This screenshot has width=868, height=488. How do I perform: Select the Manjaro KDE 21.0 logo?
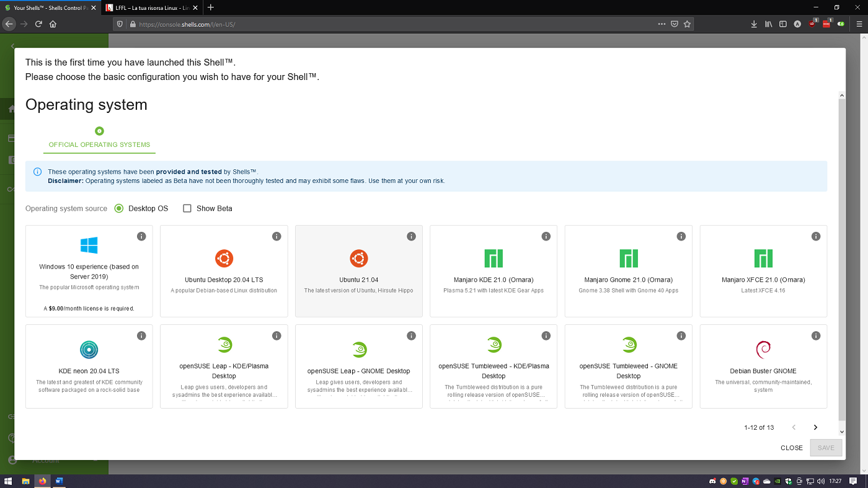(x=493, y=259)
